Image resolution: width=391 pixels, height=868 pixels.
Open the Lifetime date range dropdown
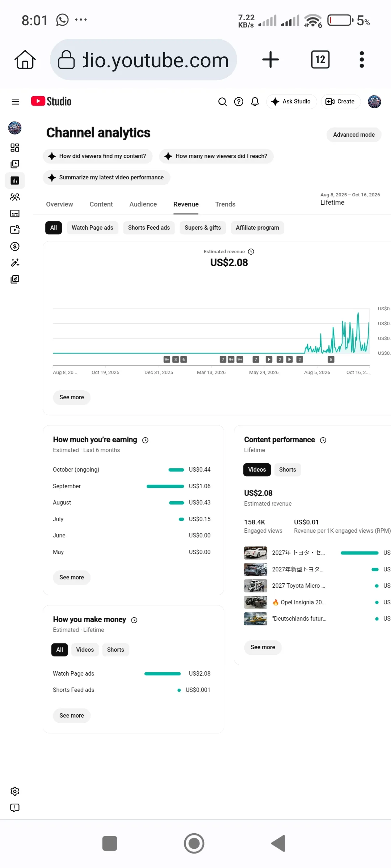pos(350,199)
